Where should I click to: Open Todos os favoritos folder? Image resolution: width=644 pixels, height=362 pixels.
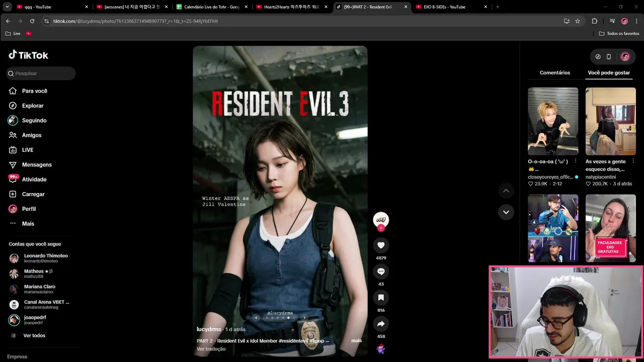pos(619,34)
